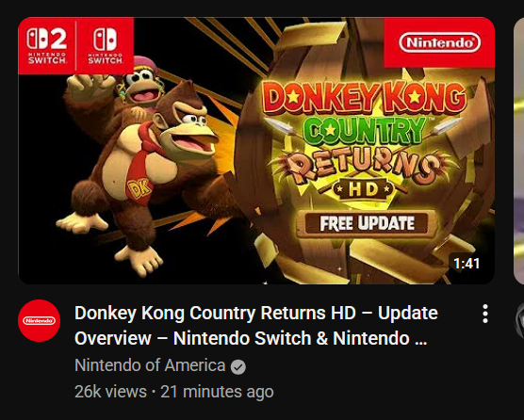The height and width of the screenshot is (420, 524).
Task: Click the Donkey Kong red title text
Action: point(364,98)
